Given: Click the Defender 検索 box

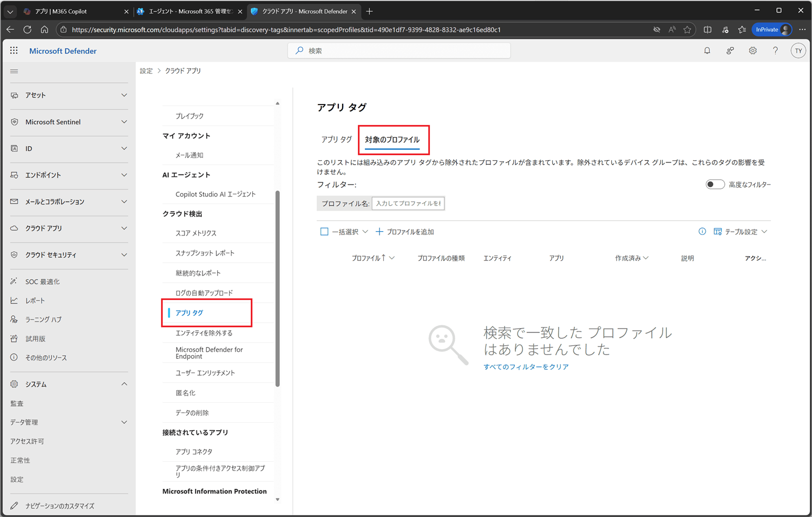Looking at the screenshot, I should pos(399,50).
